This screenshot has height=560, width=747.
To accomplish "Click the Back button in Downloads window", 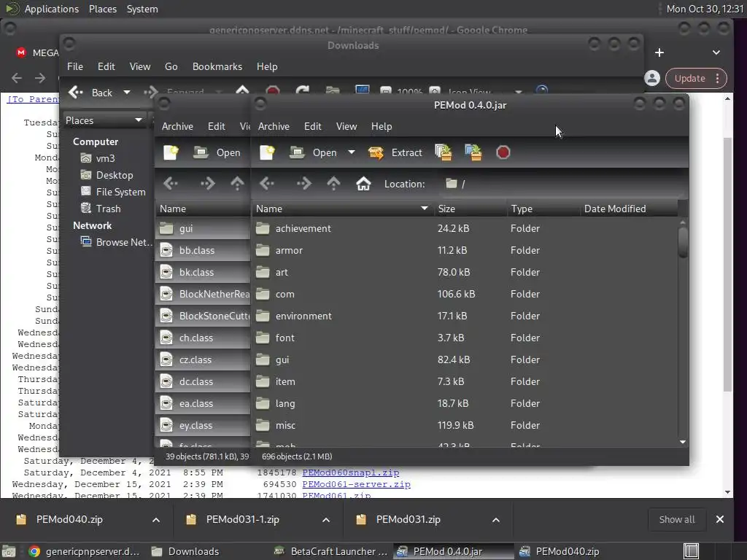I will pos(90,93).
